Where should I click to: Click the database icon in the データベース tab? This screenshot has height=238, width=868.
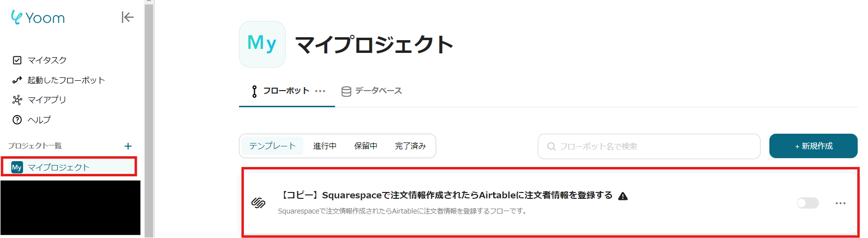pos(346,92)
